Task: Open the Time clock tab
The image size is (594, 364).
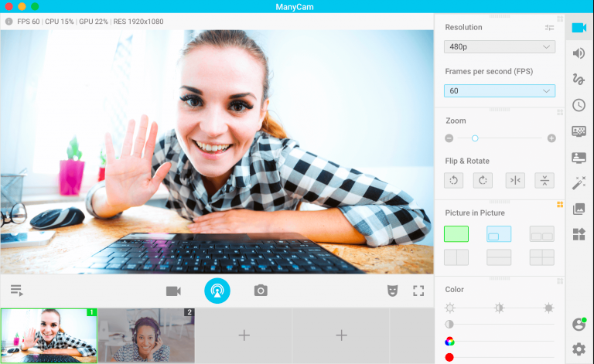Action: click(579, 105)
